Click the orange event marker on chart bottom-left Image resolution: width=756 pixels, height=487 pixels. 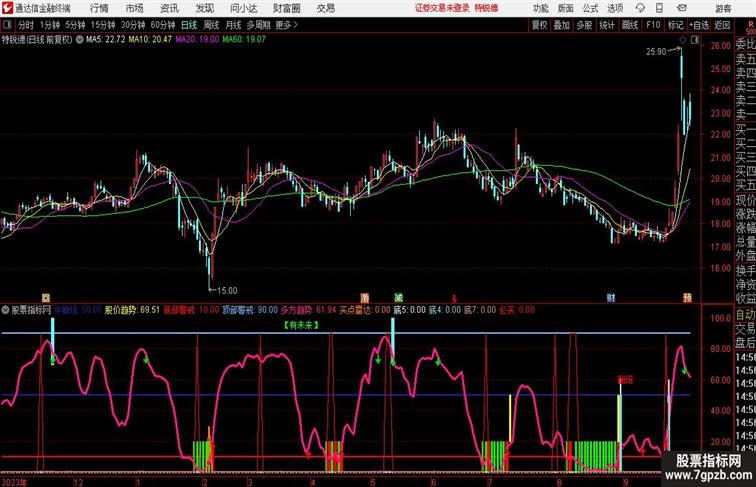click(x=46, y=298)
